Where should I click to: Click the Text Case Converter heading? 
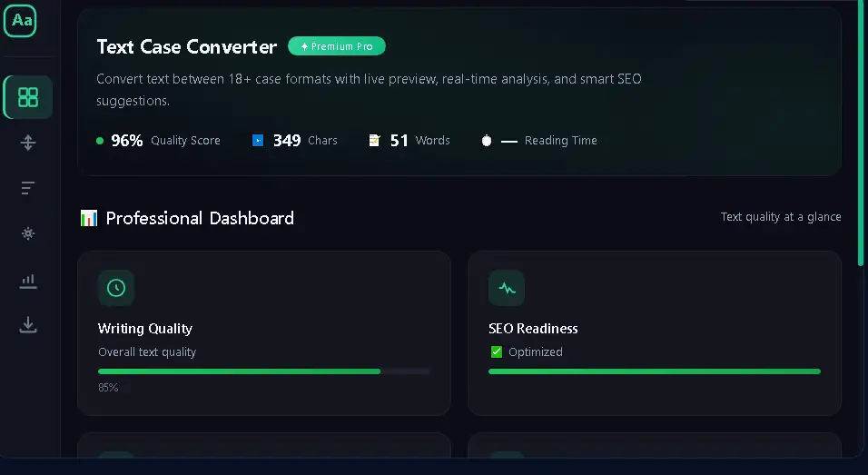coord(186,46)
